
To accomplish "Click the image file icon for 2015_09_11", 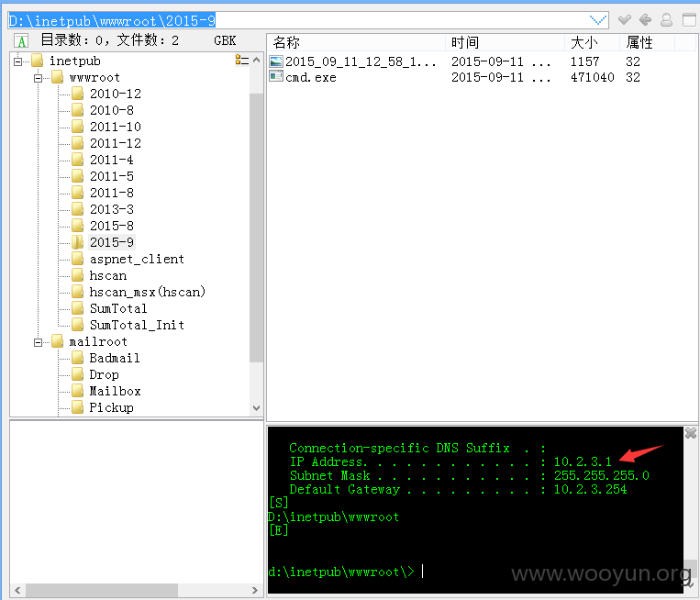I will [x=276, y=61].
